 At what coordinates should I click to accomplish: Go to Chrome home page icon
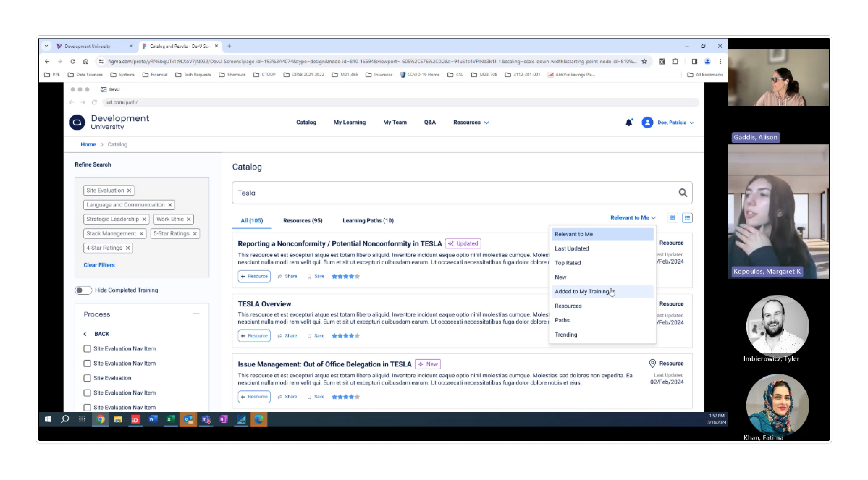[x=86, y=61]
